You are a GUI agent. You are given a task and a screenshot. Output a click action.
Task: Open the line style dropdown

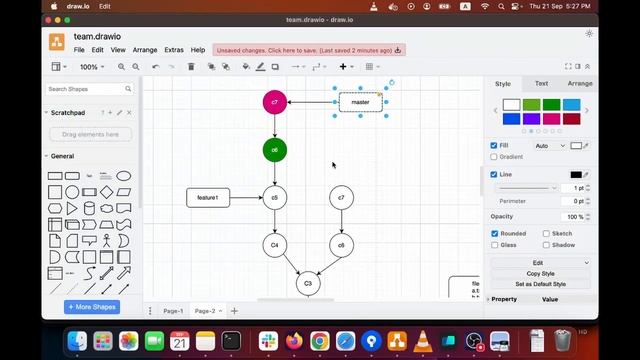coord(527,188)
